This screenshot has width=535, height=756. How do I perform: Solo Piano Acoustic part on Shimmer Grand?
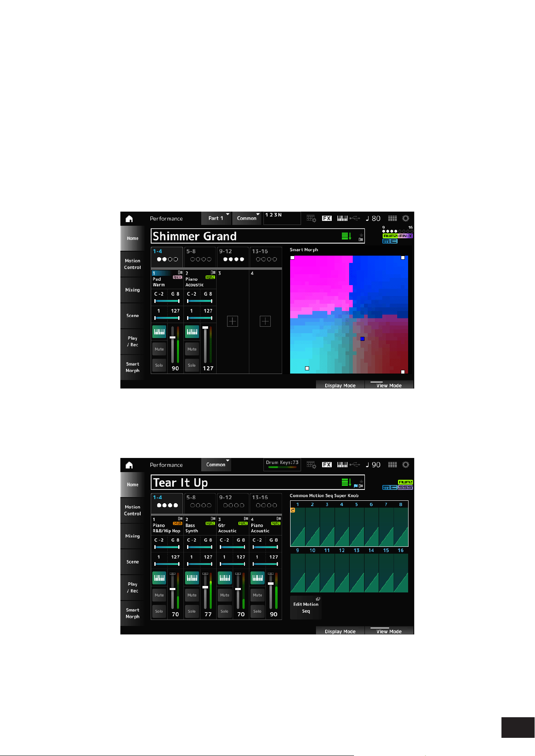click(192, 365)
